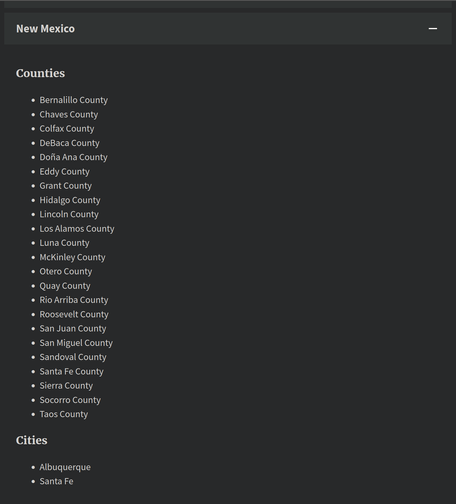Select Santa Fe city link
This screenshot has height=504, width=456.
click(x=56, y=481)
